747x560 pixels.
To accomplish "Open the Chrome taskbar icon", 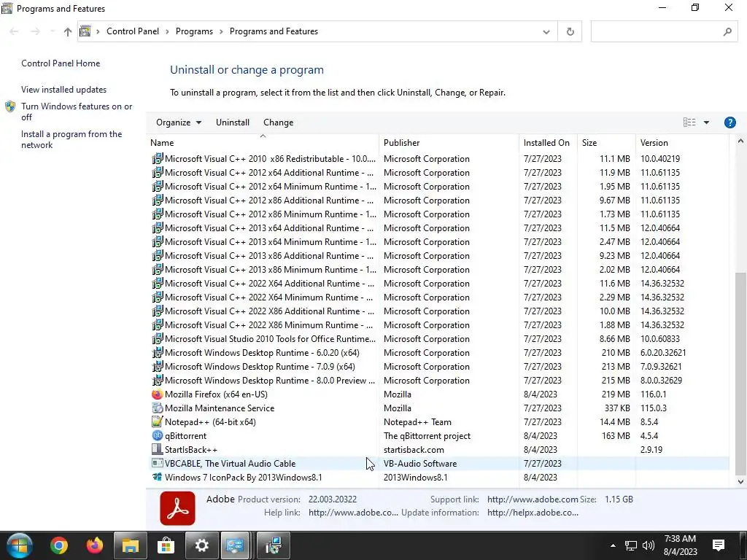I will 59,545.
